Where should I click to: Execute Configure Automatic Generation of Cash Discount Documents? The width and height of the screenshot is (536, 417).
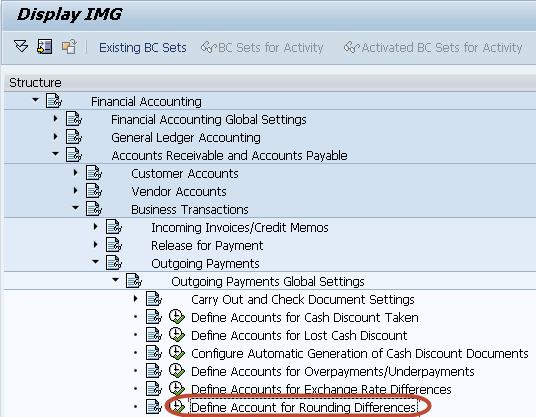point(177,352)
